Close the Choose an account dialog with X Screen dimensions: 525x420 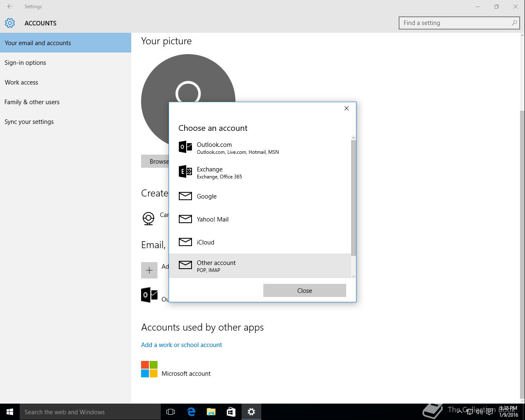click(347, 108)
